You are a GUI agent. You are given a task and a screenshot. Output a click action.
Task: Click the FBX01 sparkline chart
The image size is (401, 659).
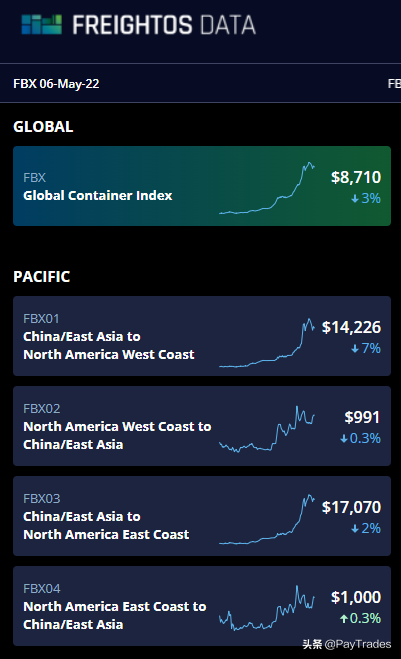click(x=267, y=343)
